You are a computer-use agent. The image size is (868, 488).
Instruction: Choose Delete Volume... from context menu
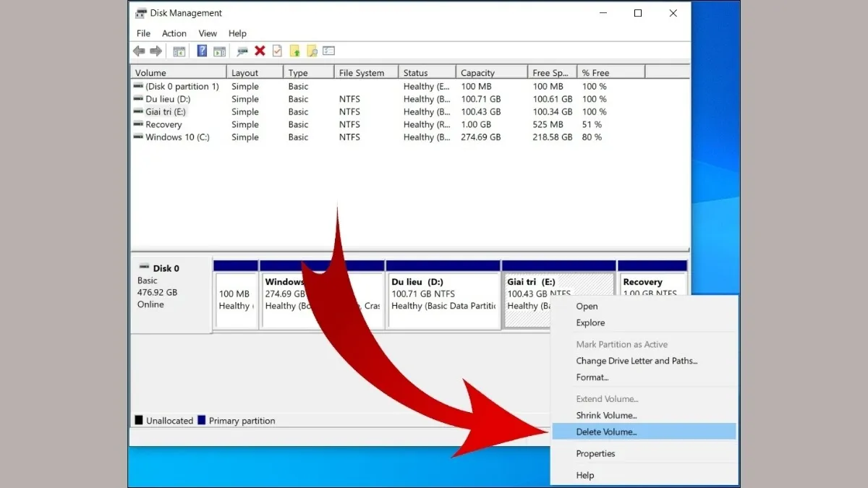[x=606, y=432]
